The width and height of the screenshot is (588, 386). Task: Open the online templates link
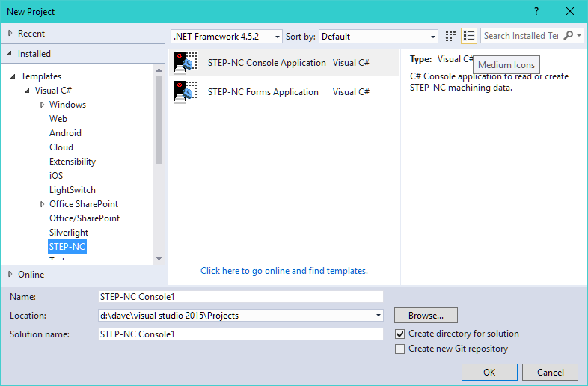point(284,271)
